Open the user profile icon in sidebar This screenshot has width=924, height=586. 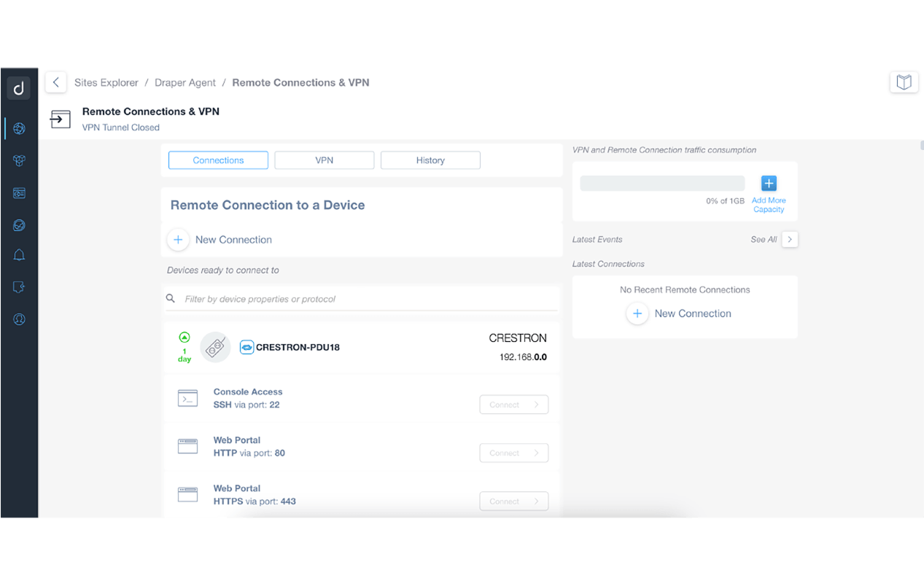click(19, 319)
